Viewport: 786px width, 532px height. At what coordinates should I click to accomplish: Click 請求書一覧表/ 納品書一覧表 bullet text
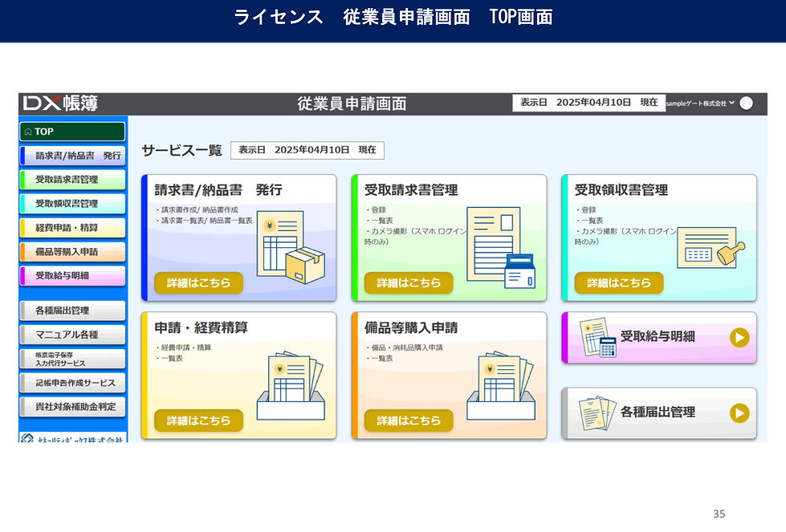click(204, 221)
